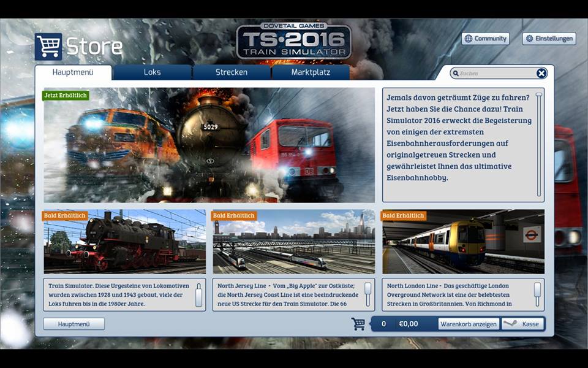Switch to the Strecken tab

point(232,72)
